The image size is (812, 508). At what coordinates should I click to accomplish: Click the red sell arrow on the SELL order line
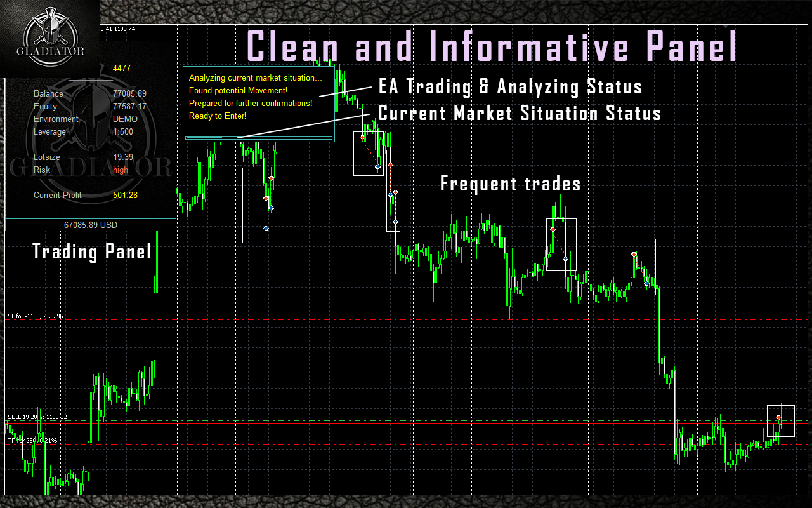pyautogui.click(x=779, y=418)
